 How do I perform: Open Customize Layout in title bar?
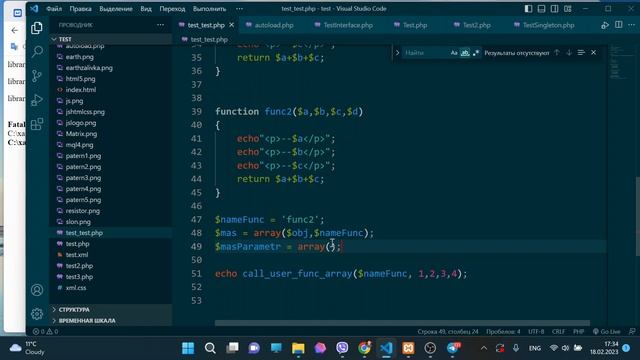click(x=568, y=9)
